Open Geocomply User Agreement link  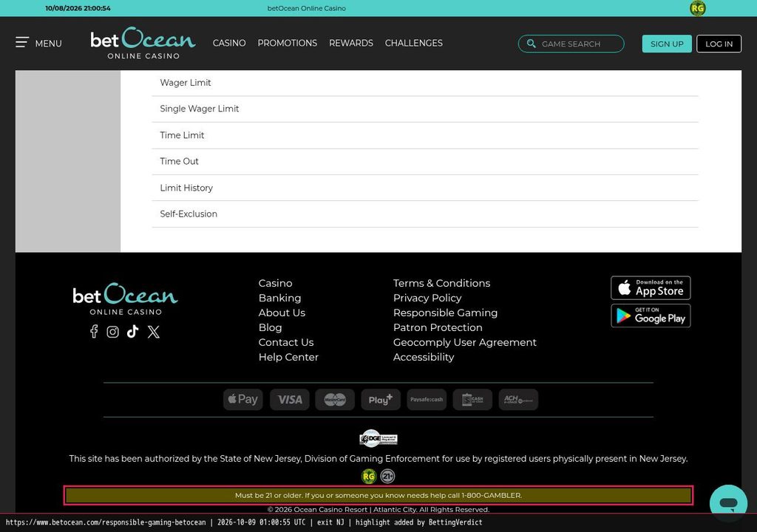click(465, 342)
